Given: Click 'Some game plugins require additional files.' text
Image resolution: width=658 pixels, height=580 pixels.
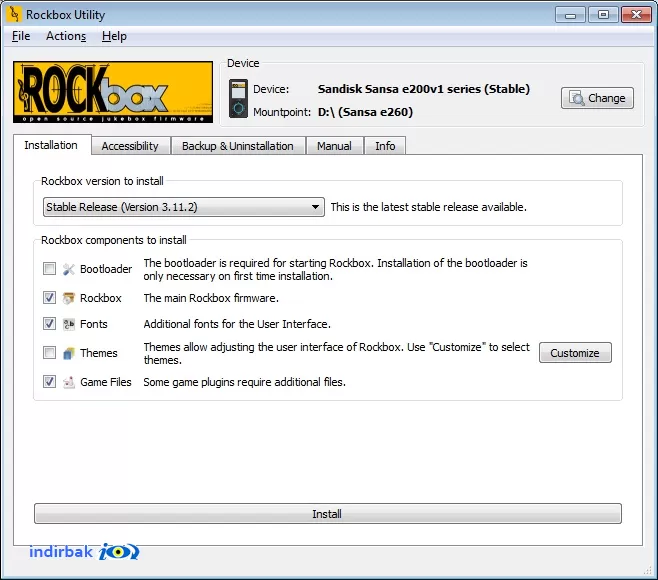Looking at the screenshot, I should pos(245,382).
